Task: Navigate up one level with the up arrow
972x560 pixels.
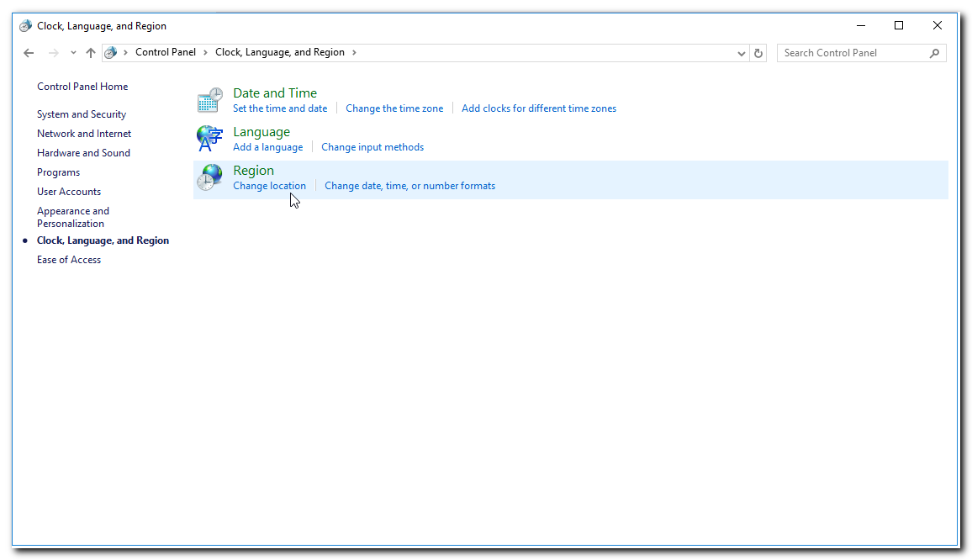Action: 90,52
